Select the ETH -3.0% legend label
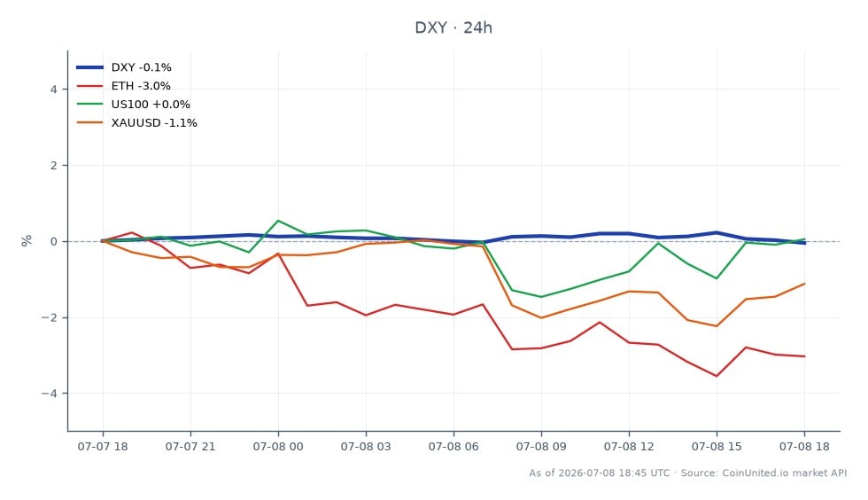This screenshot has height=500, width=868. [141, 86]
